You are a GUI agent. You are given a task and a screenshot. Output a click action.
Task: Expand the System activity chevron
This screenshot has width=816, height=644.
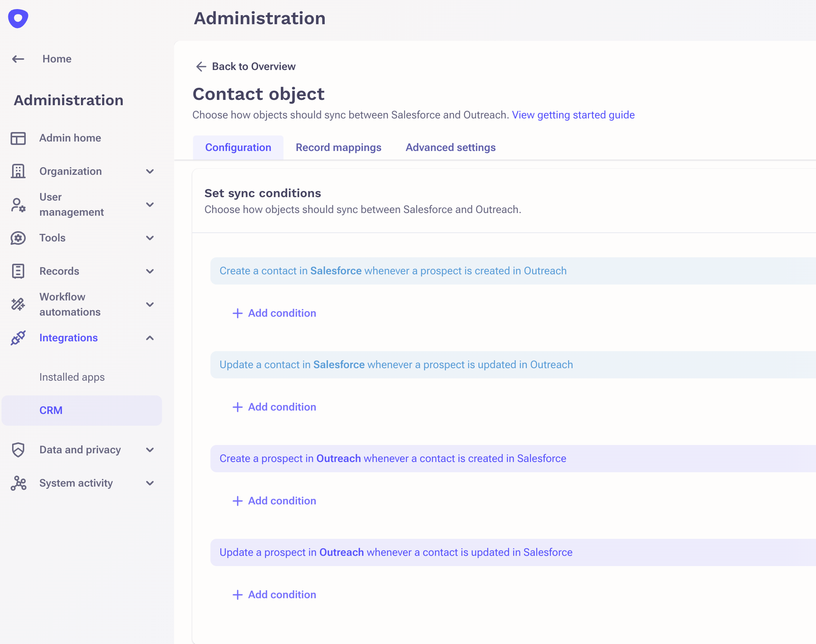(x=150, y=483)
